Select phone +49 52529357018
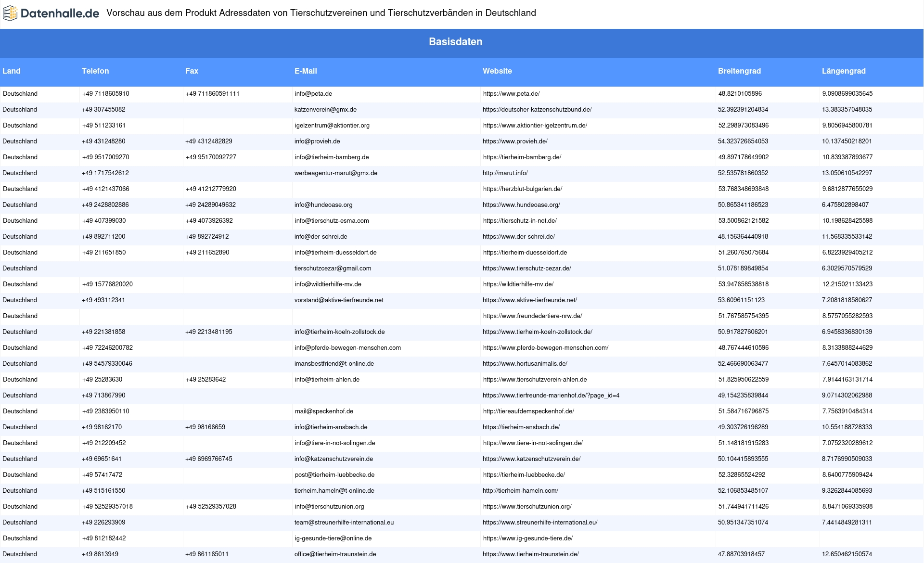This screenshot has height=563, width=924. (107, 507)
